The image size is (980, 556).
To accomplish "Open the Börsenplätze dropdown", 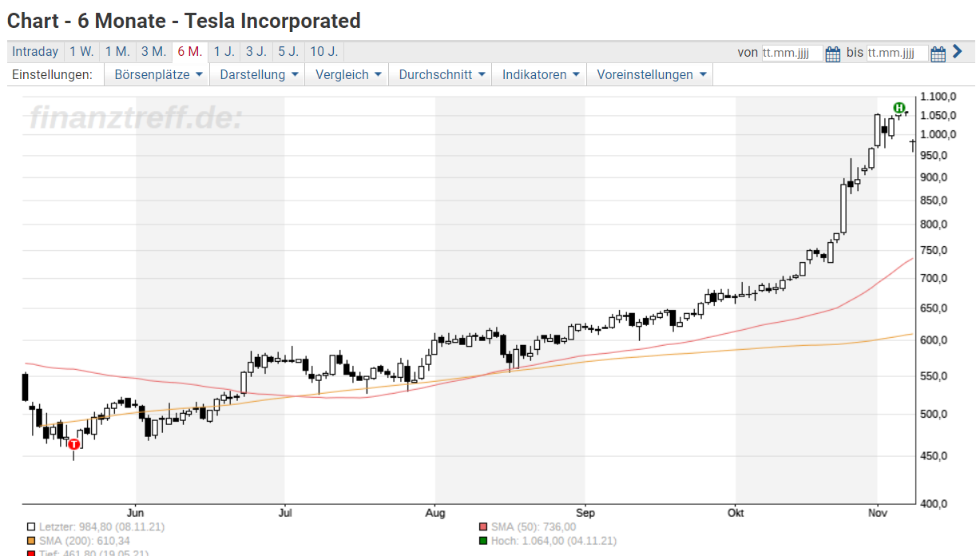I will coord(158,75).
